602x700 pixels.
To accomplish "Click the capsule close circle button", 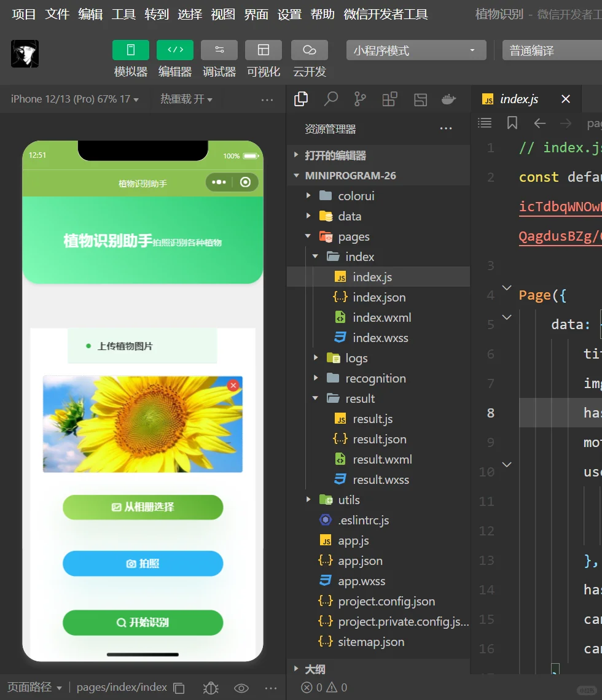I will tap(245, 182).
